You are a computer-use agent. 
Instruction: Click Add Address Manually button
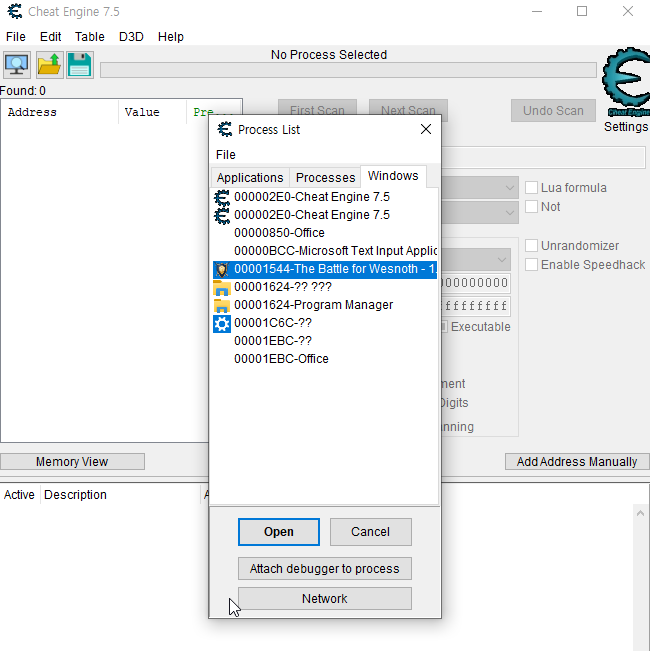[577, 462]
